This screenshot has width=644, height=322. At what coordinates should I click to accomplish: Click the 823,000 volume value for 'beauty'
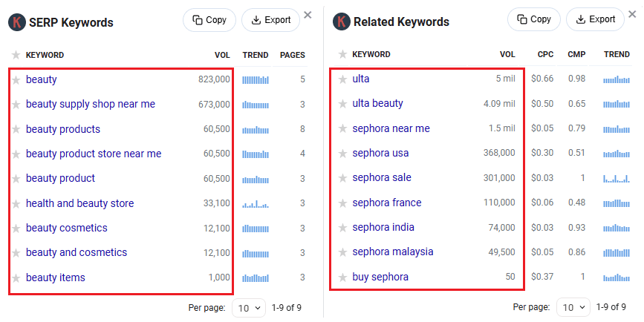[214, 79]
